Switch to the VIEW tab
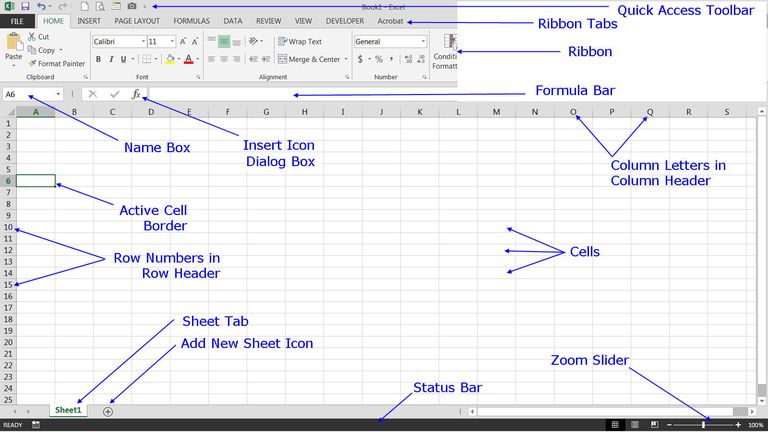 click(303, 21)
